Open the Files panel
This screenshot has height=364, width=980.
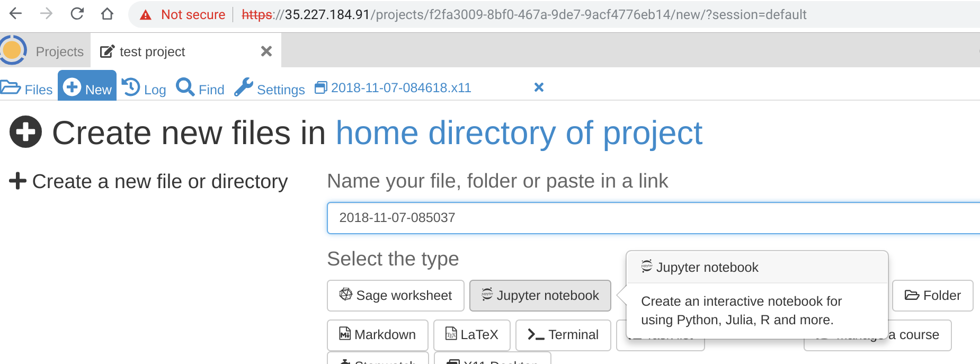[27, 88]
